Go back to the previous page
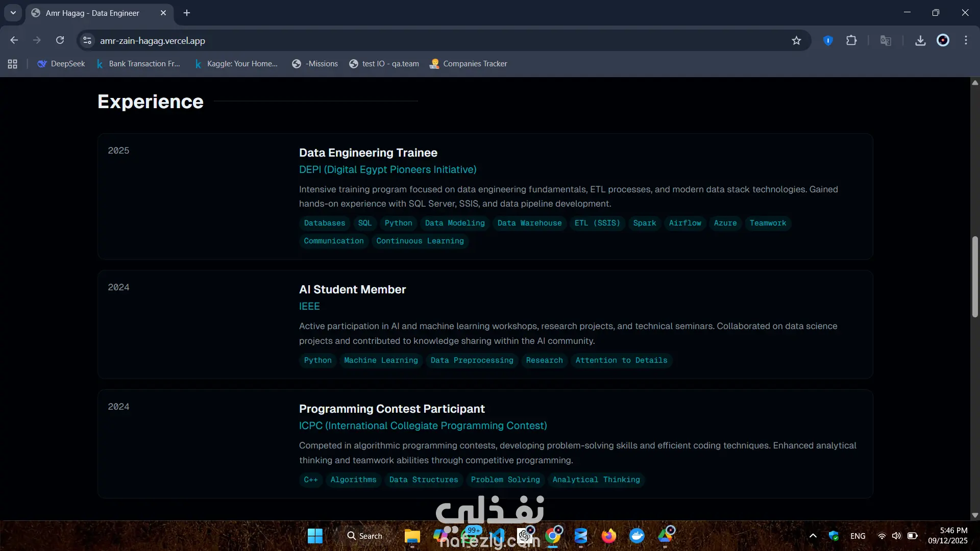This screenshot has width=980, height=551. [14, 40]
